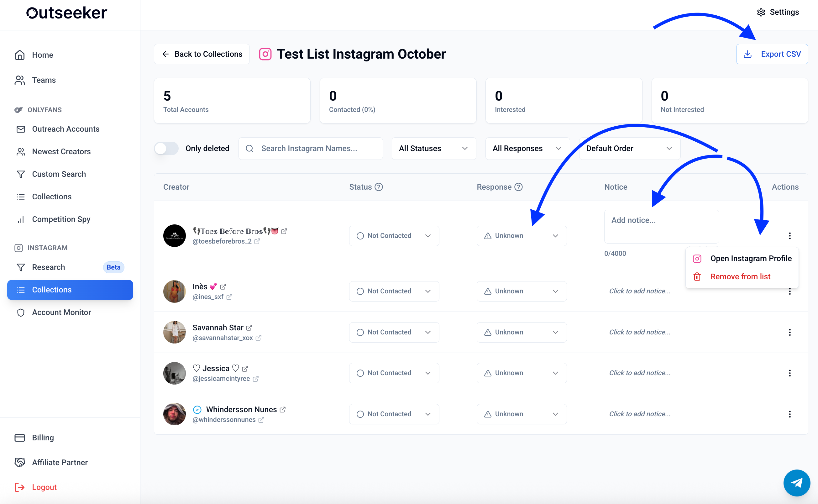Open actions menu for Savannah Star row
The width and height of the screenshot is (818, 504).
pos(790,332)
